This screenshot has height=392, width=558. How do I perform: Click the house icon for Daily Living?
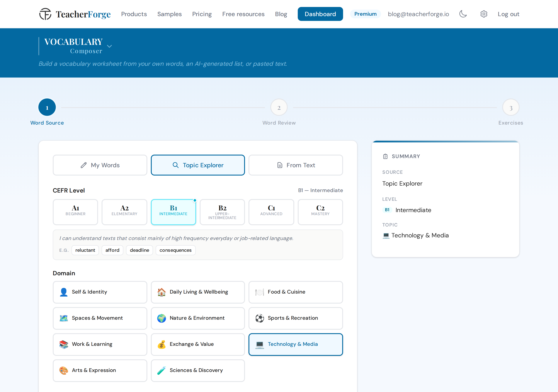pos(162,292)
